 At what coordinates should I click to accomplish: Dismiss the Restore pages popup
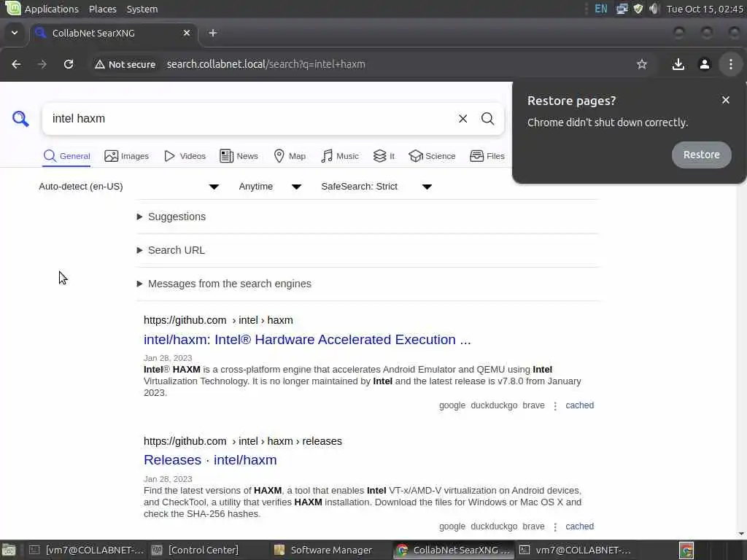[726, 100]
